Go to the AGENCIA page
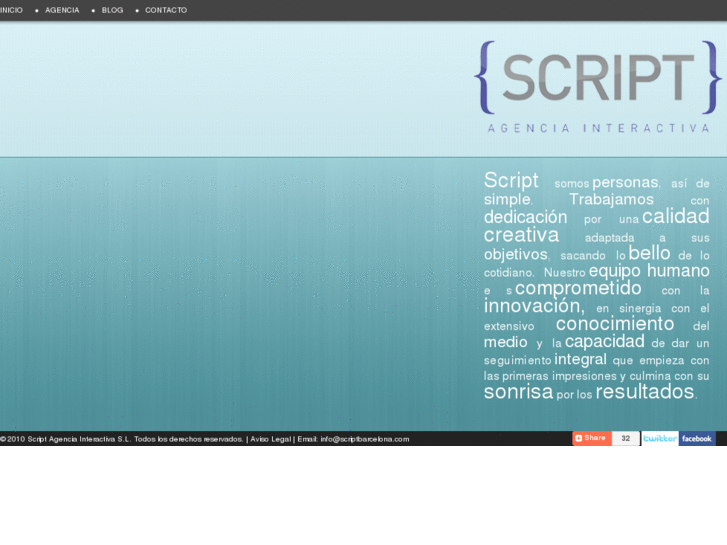 [x=62, y=10]
